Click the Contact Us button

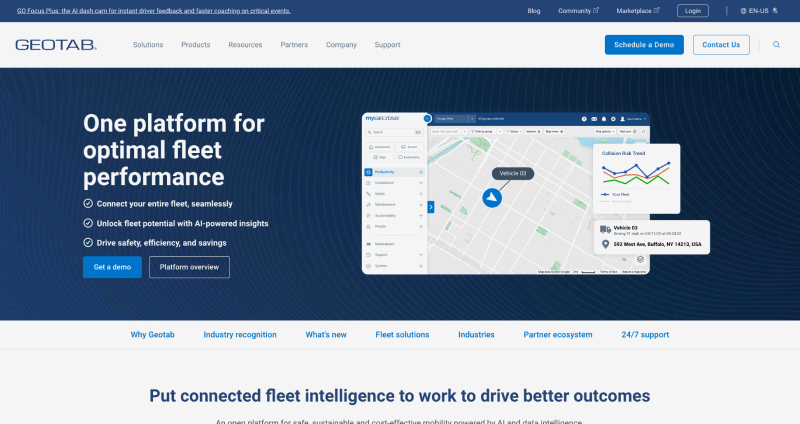(x=721, y=45)
